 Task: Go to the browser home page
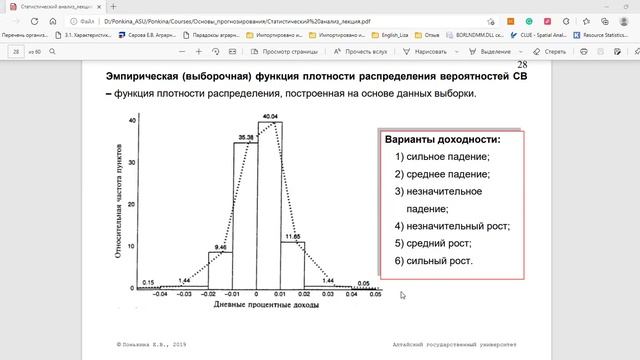point(53,21)
